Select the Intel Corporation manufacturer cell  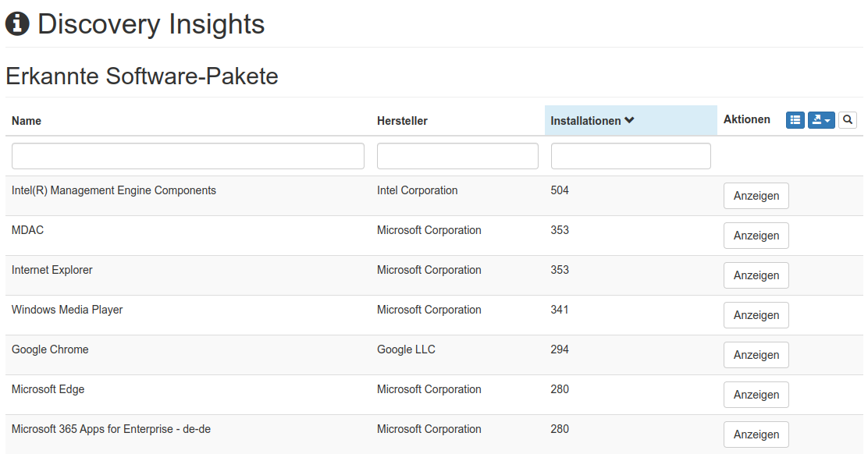417,190
